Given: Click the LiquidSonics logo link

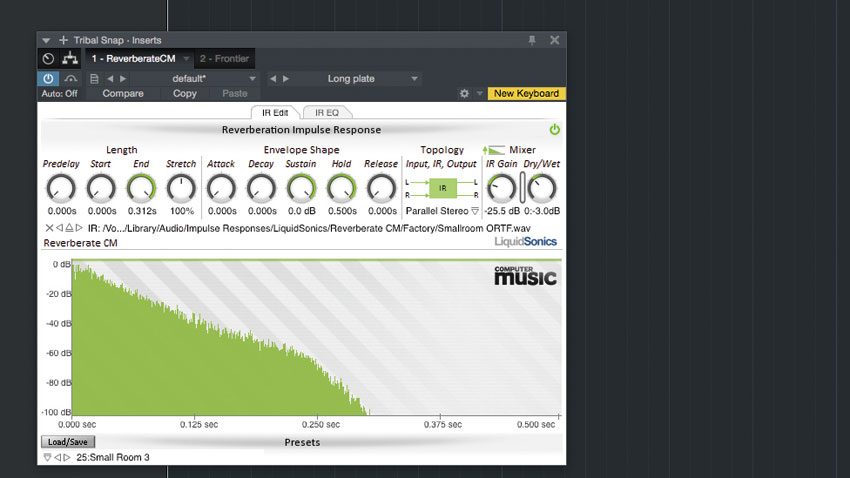Looking at the screenshot, I should (525, 242).
